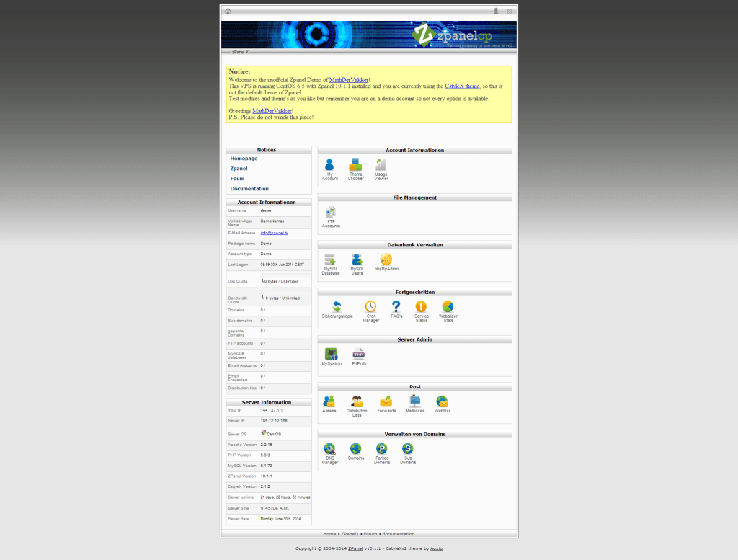Click the Bandwidth Quota usage bar
Screen dimensions: 738x560
point(285,292)
